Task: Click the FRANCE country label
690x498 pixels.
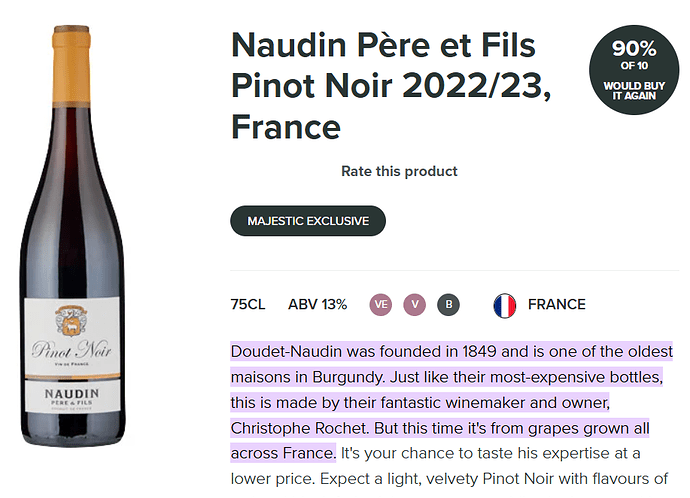Action: [557, 304]
